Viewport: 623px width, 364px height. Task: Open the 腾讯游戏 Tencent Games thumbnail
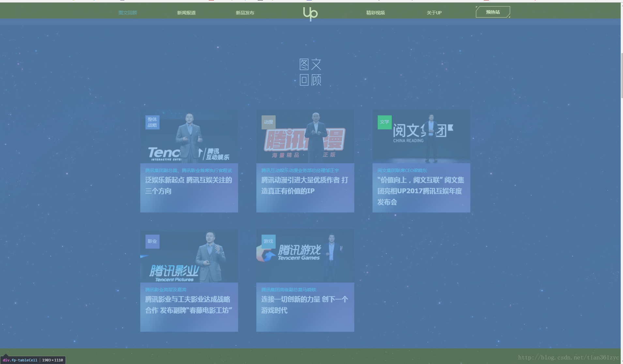pyautogui.click(x=305, y=255)
